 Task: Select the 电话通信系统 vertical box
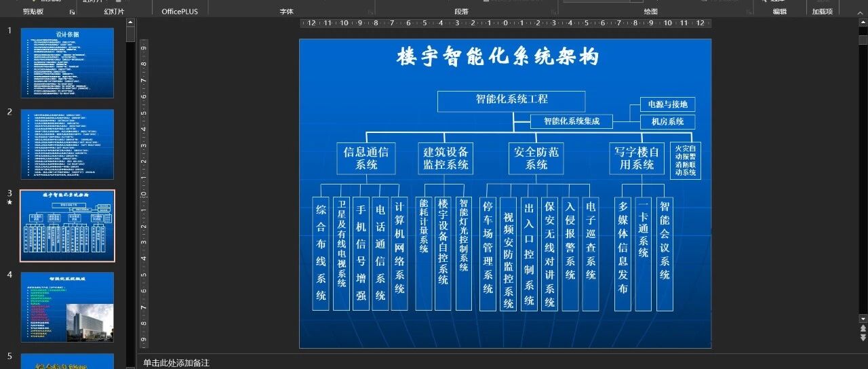coord(380,254)
